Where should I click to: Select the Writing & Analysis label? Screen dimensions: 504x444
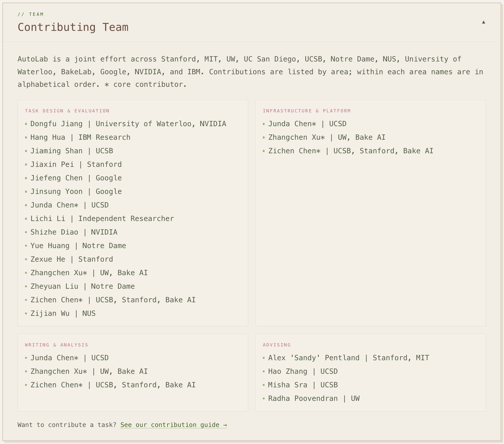point(56,345)
